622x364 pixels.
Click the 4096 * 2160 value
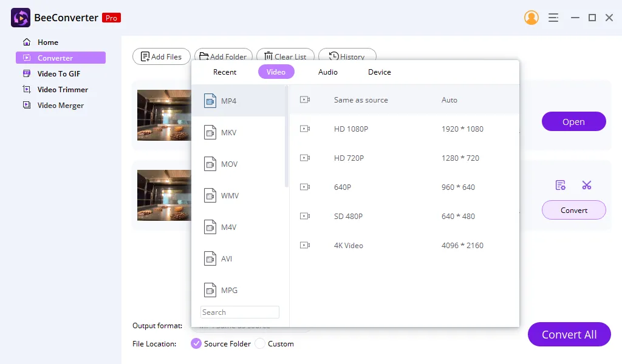[462, 245]
